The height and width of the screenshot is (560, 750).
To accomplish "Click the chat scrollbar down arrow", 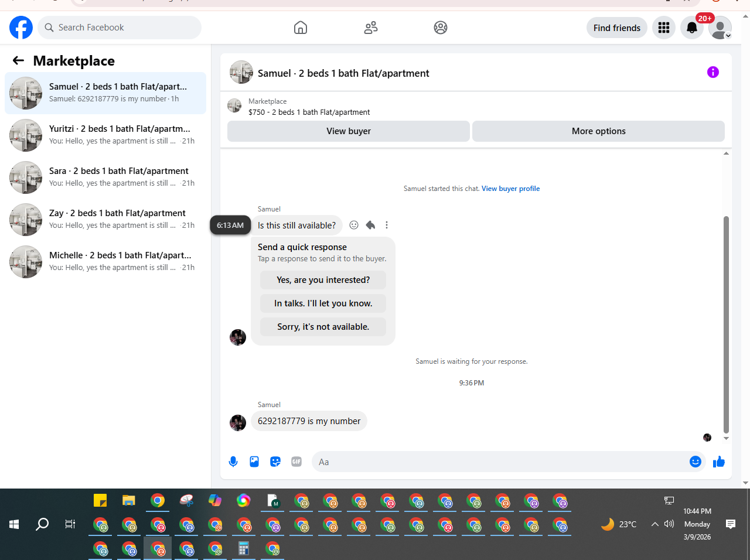I will 727,438.
